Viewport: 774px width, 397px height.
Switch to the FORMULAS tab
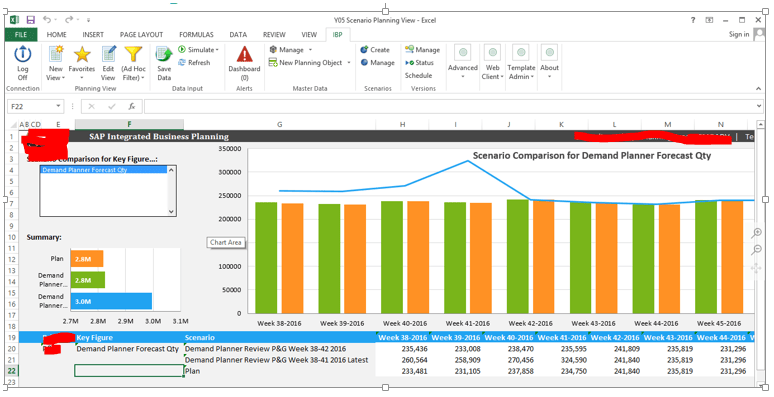tap(196, 35)
